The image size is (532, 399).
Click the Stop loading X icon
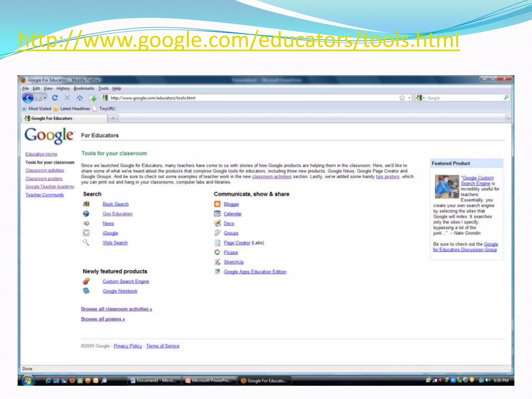[67, 98]
